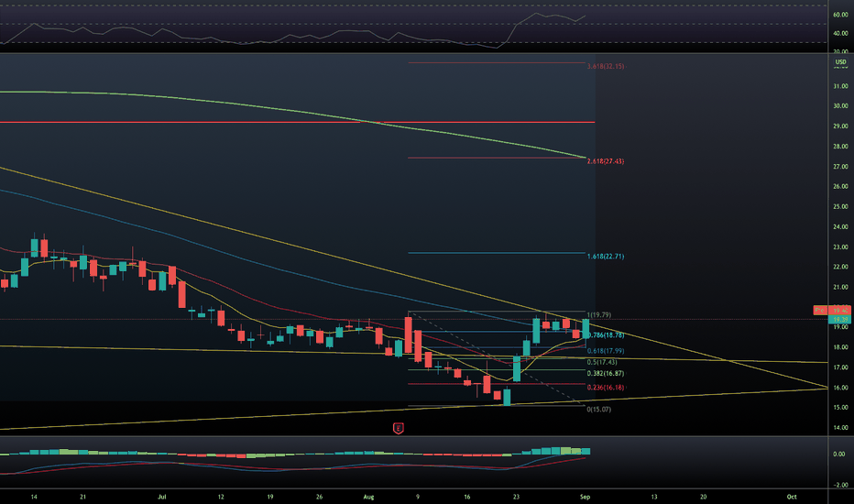
Task: Select the 0.382(16.87) Fibonacci label
Action: click(606, 373)
